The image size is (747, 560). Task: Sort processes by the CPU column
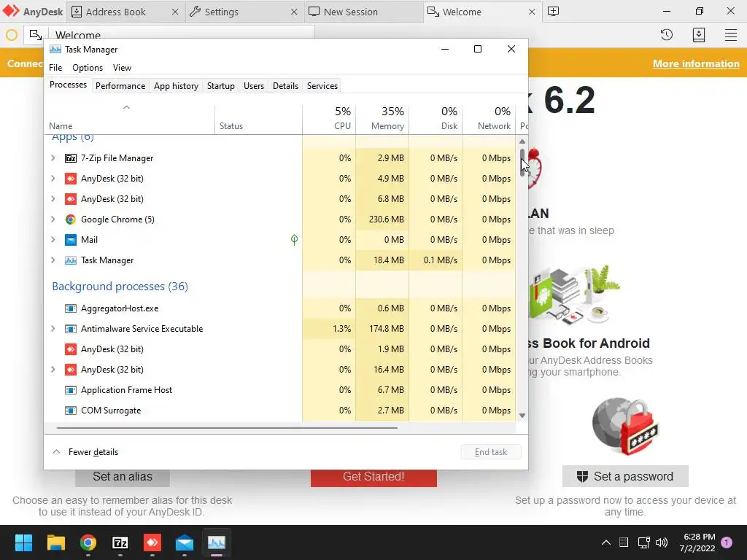click(329, 119)
